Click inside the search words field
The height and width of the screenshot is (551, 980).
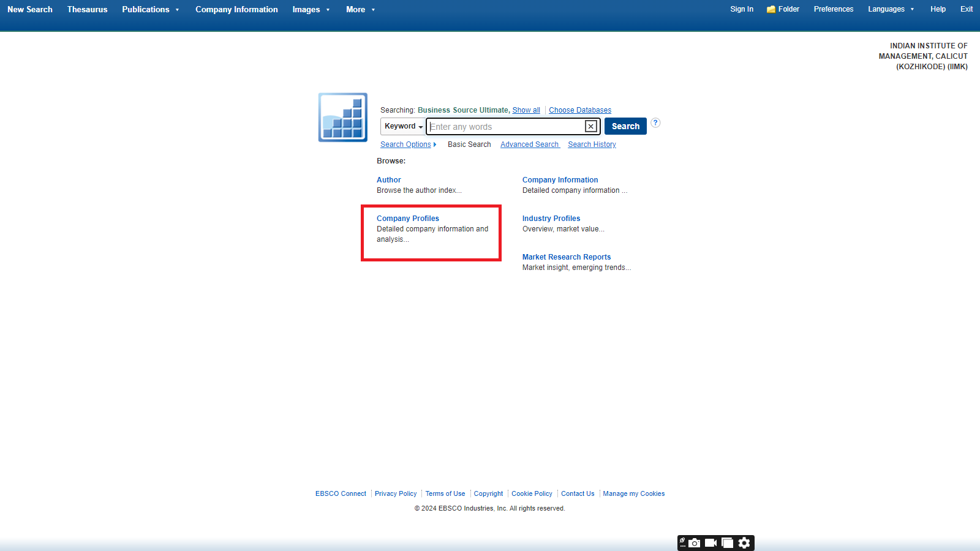[505, 127]
